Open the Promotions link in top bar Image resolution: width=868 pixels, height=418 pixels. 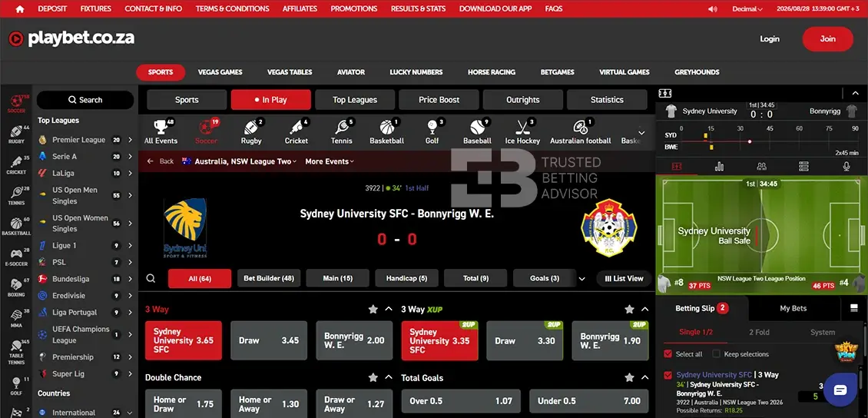pyautogui.click(x=354, y=9)
